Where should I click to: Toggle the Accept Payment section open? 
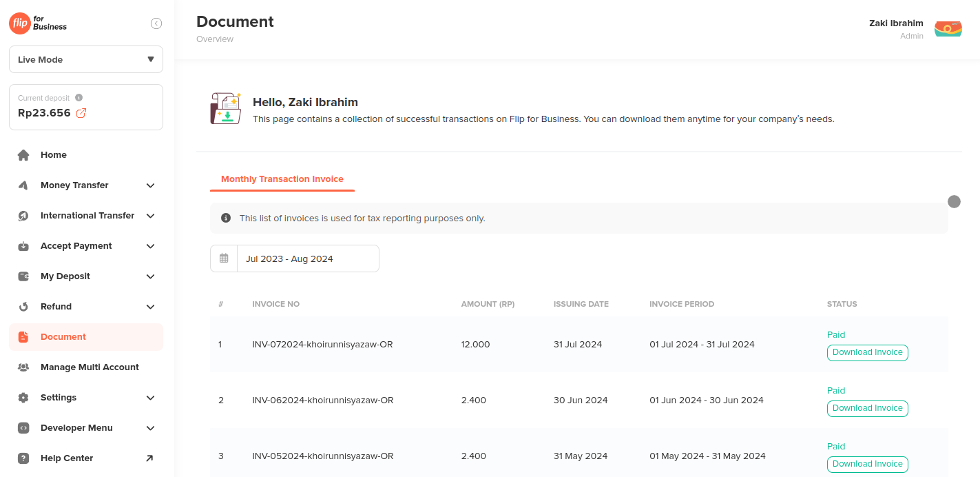click(x=150, y=245)
